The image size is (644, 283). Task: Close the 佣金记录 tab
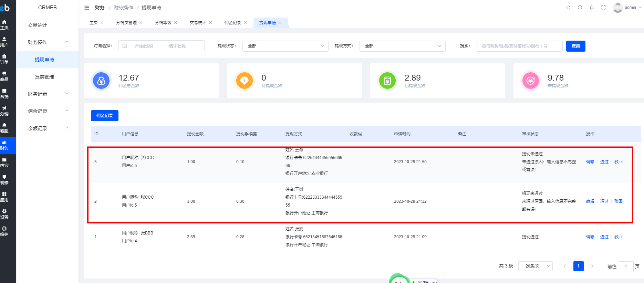(x=245, y=23)
